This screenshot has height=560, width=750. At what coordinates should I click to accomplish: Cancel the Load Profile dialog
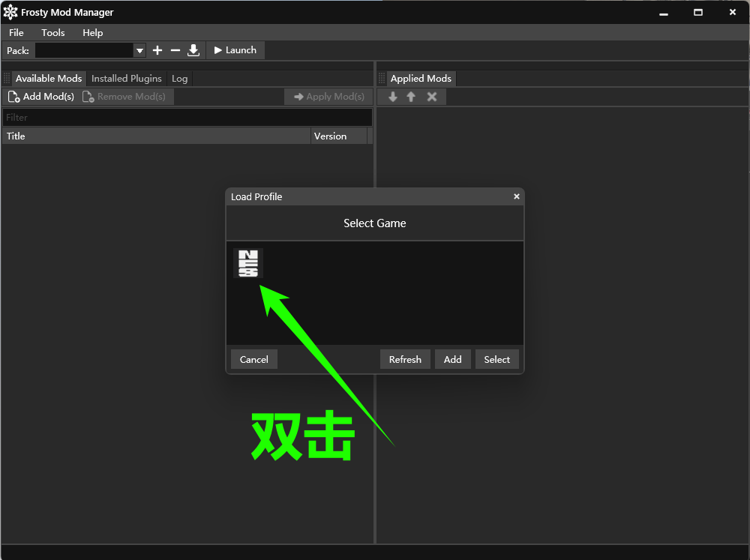click(x=254, y=360)
